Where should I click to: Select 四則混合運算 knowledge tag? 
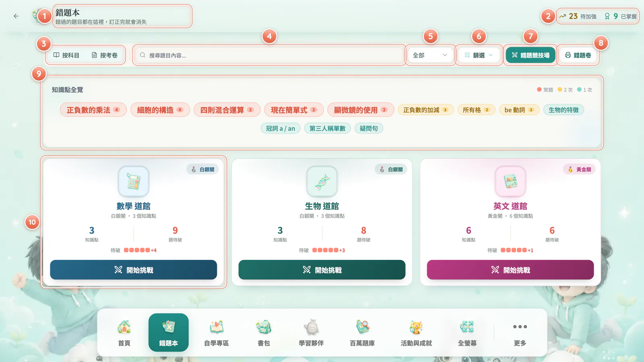(227, 110)
